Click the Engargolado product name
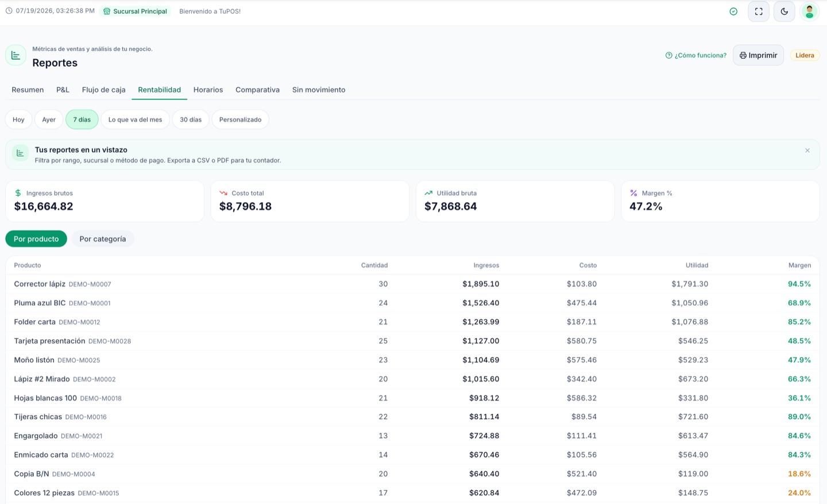 click(36, 436)
